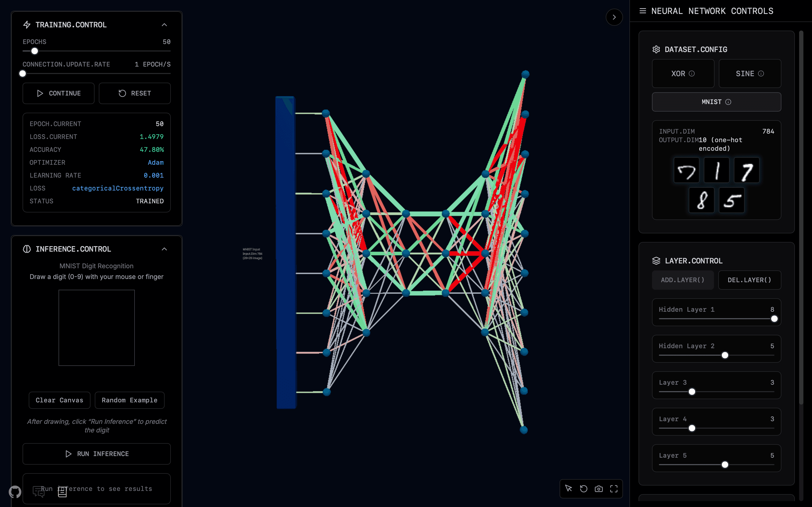Open the GitHub repository link
This screenshot has height=507, width=812.
coord(15,492)
